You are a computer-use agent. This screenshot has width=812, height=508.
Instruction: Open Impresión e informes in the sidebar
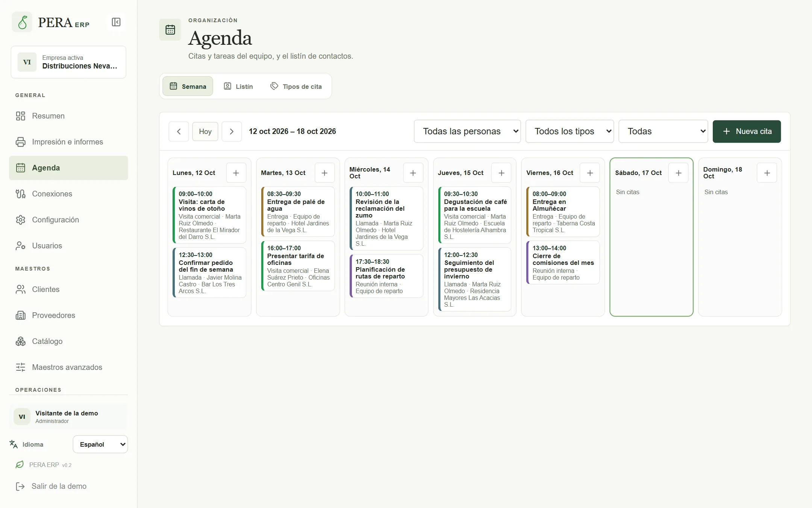(68, 142)
